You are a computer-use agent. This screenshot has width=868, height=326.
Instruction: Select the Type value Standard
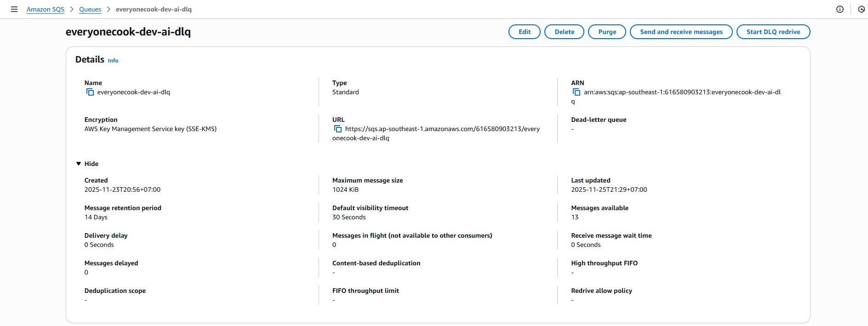coord(346,92)
